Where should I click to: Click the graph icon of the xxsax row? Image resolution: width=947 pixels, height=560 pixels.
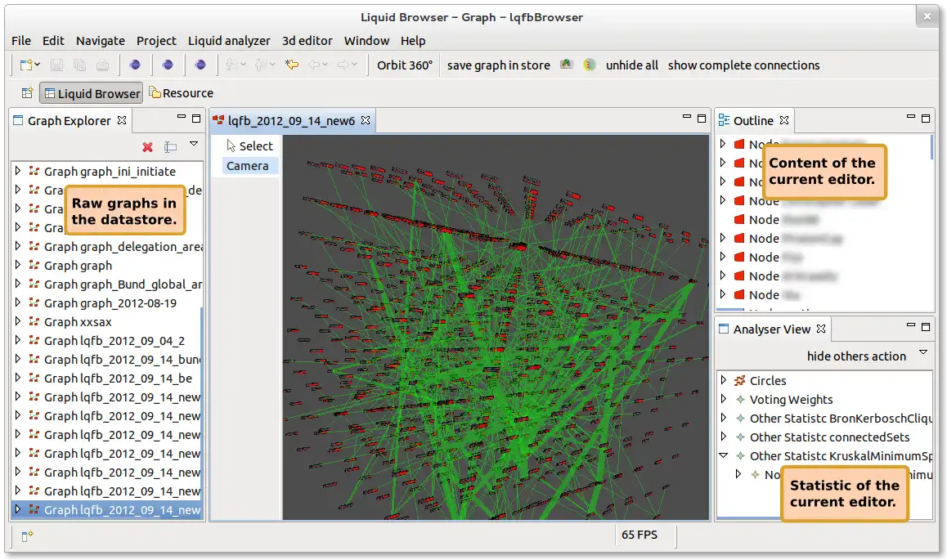click(34, 321)
